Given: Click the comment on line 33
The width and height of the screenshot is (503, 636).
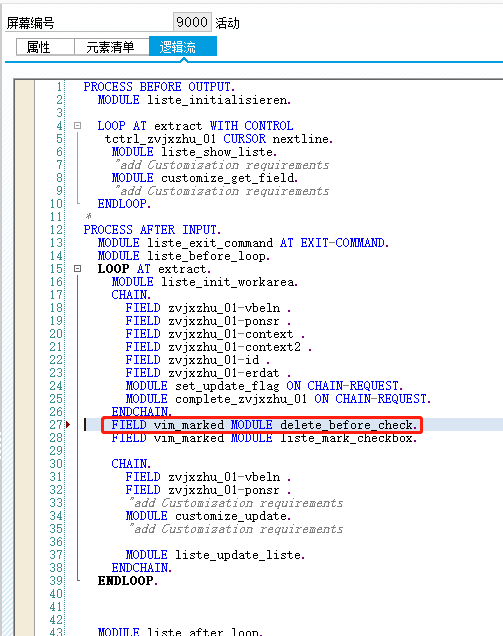Looking at the screenshot, I should (x=236, y=503).
